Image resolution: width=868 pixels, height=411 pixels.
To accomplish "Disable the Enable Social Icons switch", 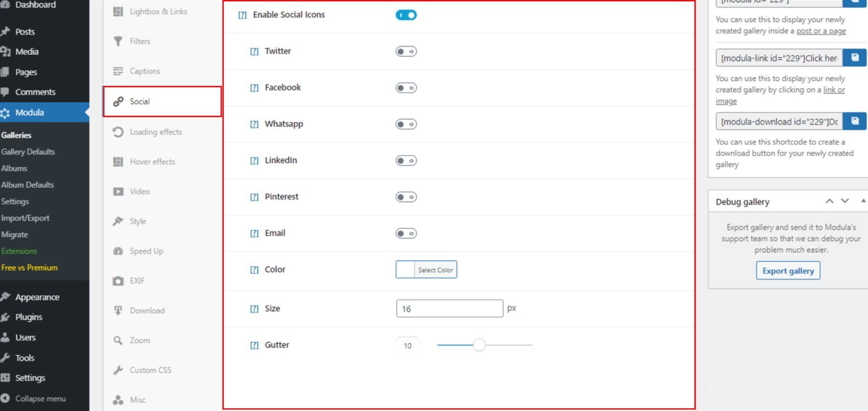I will pos(406,15).
